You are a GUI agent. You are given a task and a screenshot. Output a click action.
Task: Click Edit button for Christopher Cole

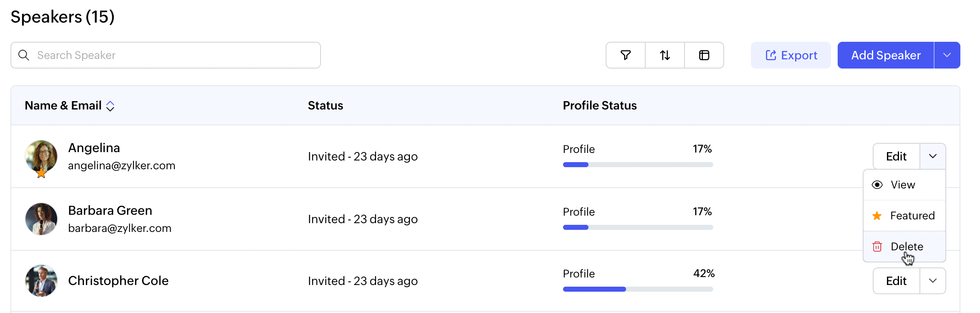point(896,281)
